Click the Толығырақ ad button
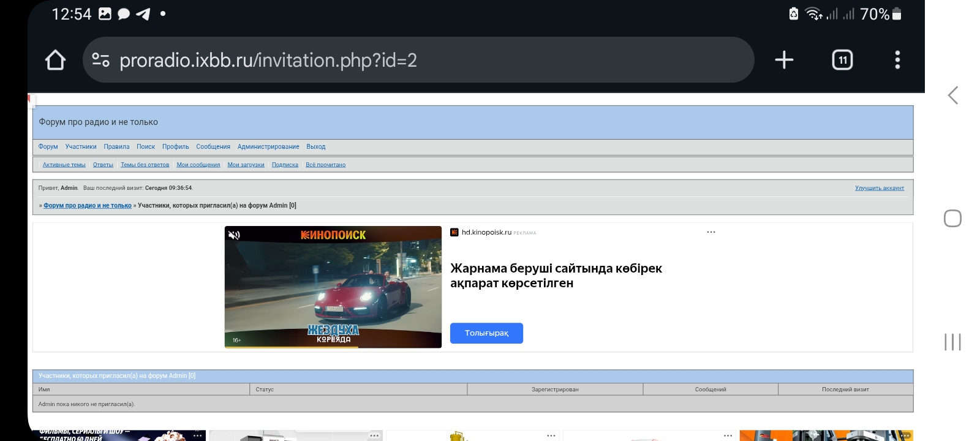 (x=486, y=333)
